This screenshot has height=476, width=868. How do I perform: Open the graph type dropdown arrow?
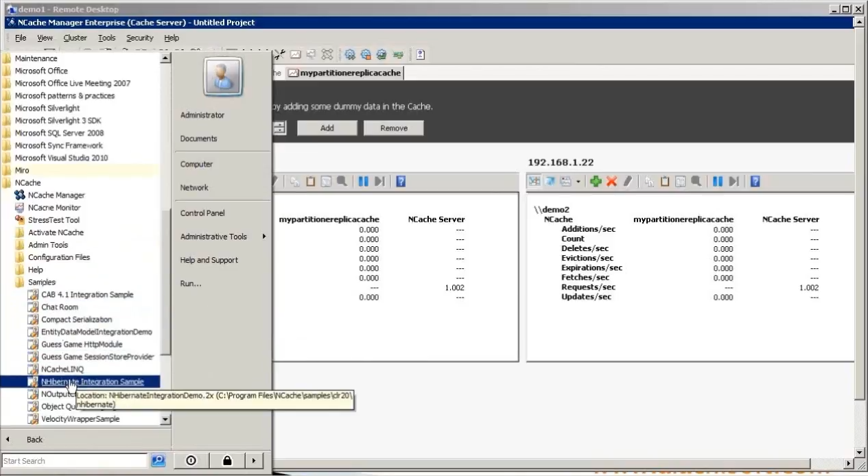(x=578, y=182)
